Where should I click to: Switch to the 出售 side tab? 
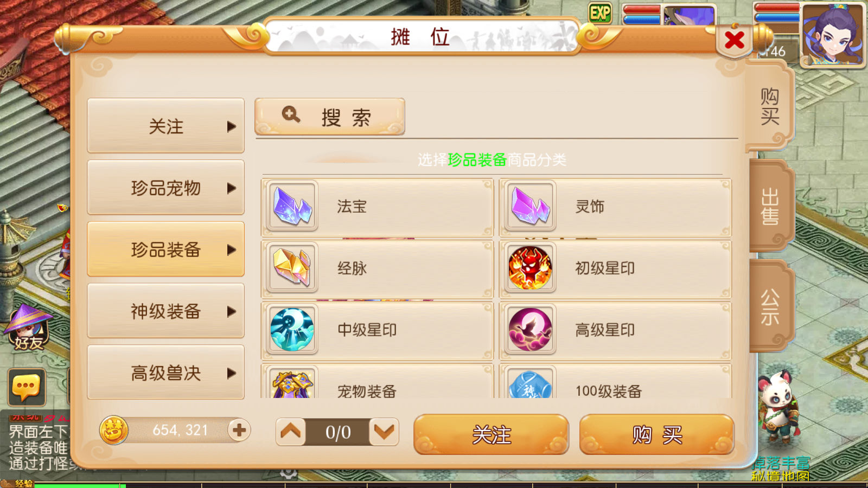pyautogui.click(x=770, y=206)
